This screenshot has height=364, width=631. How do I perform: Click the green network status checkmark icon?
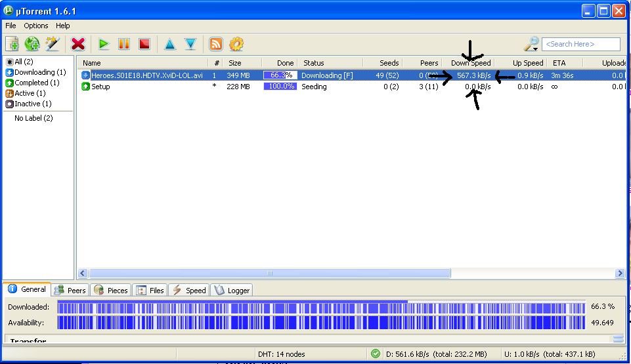pyautogui.click(x=376, y=354)
